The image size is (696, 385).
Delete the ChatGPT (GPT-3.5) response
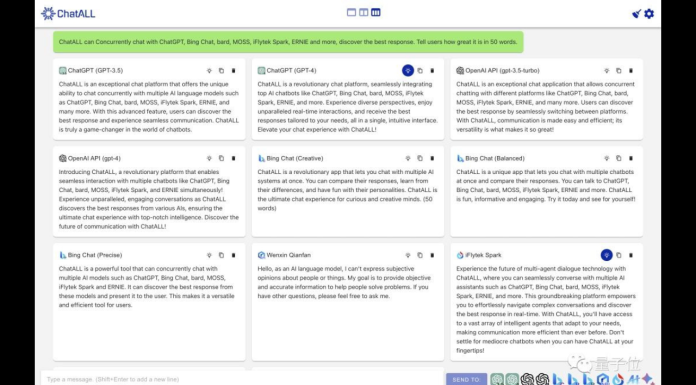pyautogui.click(x=233, y=71)
